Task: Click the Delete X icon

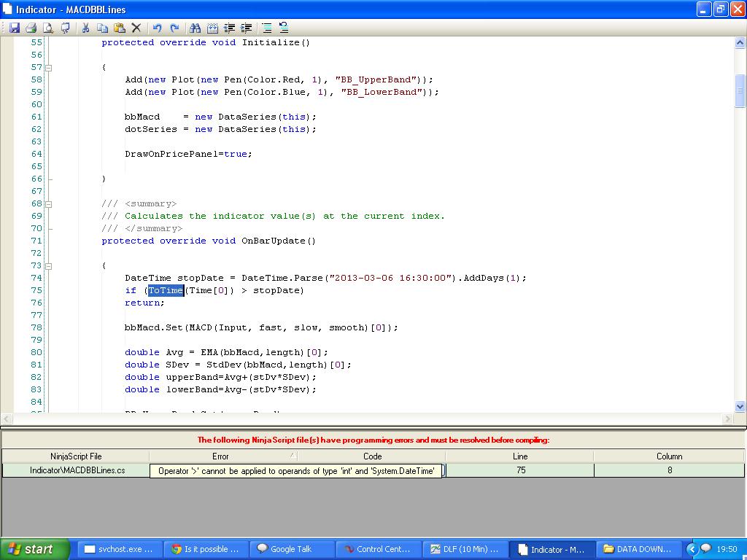Action: pos(136,28)
